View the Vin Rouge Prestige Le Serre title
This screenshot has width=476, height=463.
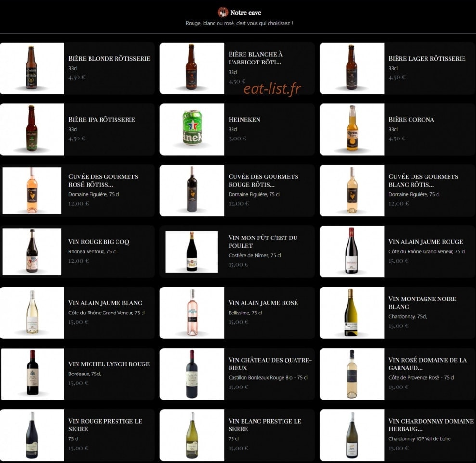coord(105,425)
